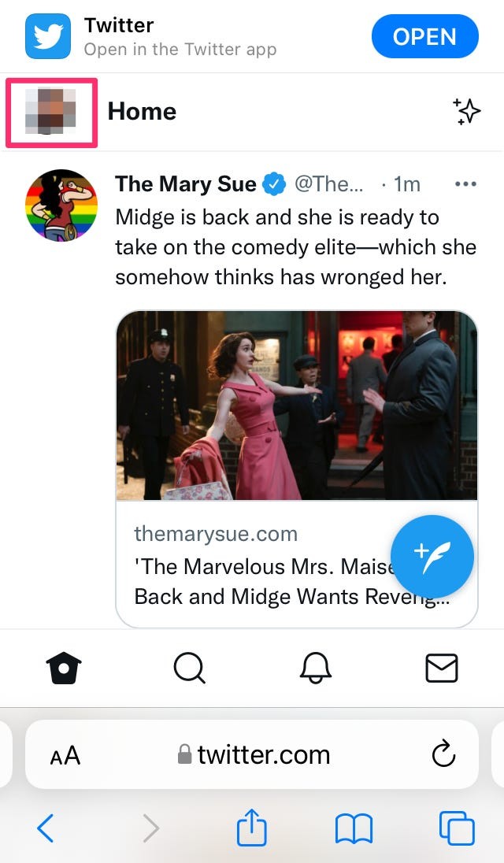This screenshot has height=863, width=504.
Task: Open the sparkle top tweets icon
Action: pos(466,112)
